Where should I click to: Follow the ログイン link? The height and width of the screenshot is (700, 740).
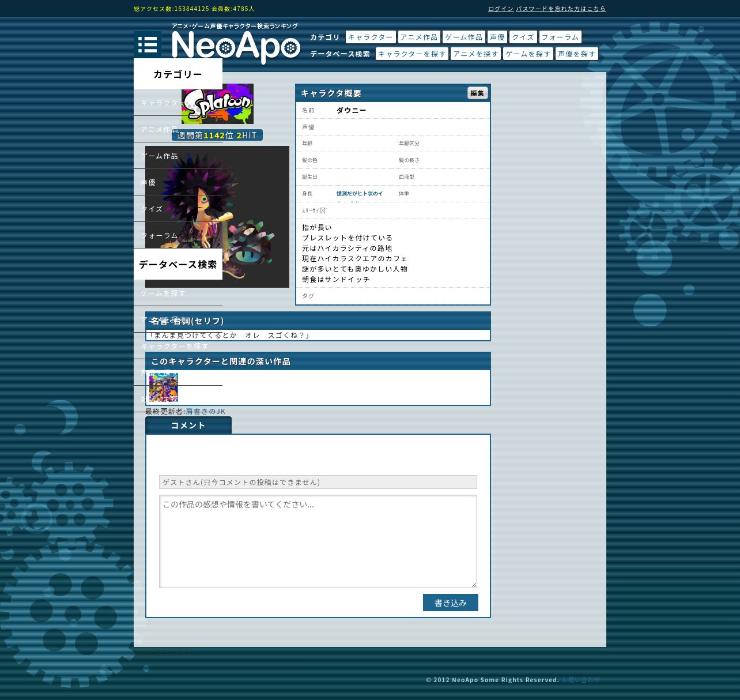[x=501, y=9]
